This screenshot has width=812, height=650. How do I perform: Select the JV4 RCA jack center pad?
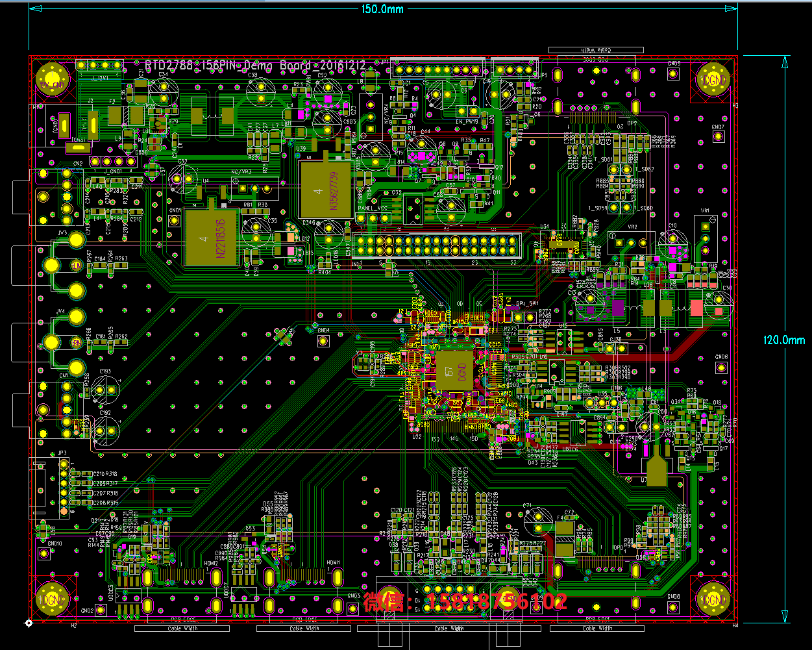pos(51,341)
